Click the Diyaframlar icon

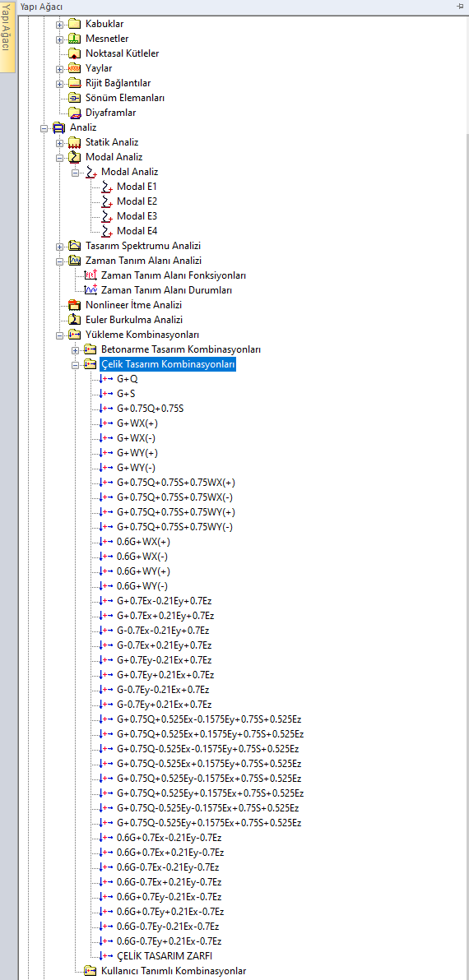[x=74, y=113]
